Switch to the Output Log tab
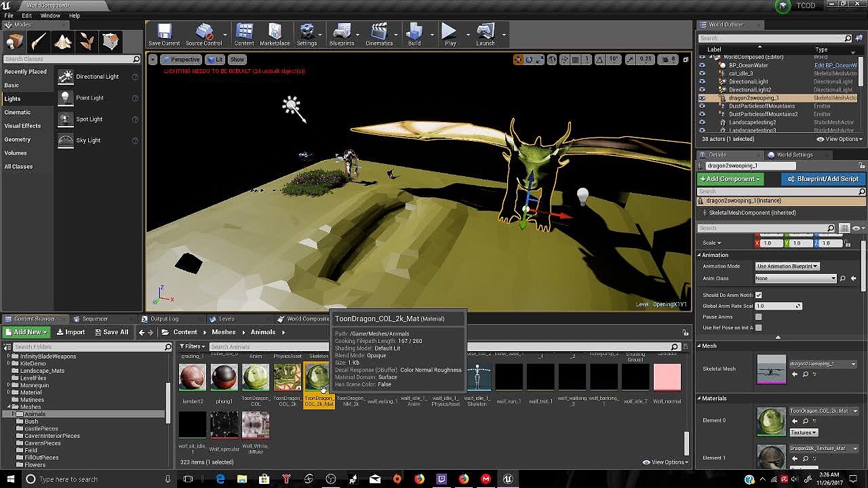 [x=164, y=319]
